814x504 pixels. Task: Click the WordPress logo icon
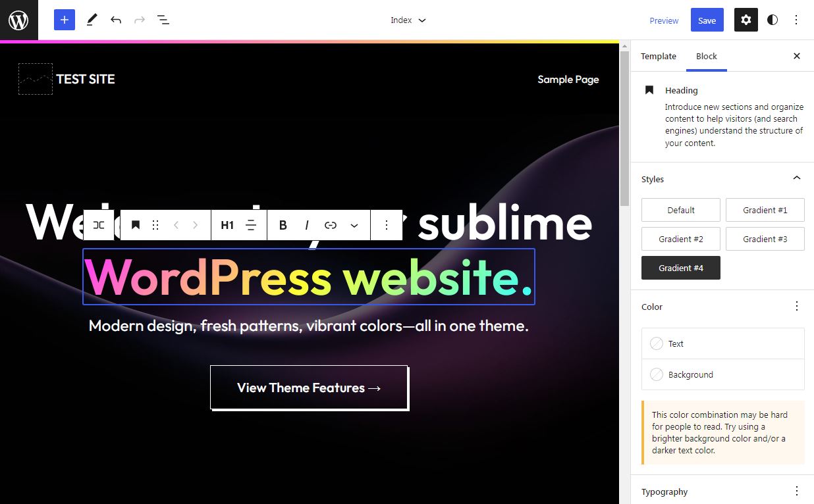click(x=18, y=20)
